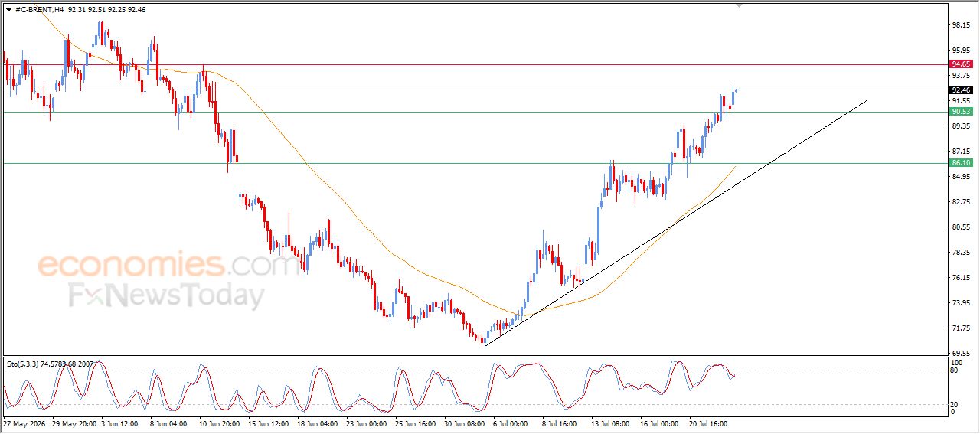The image size is (980, 434).
Task: Click the triangle before #C-BRENT,H4 title
Action: pos(8,9)
